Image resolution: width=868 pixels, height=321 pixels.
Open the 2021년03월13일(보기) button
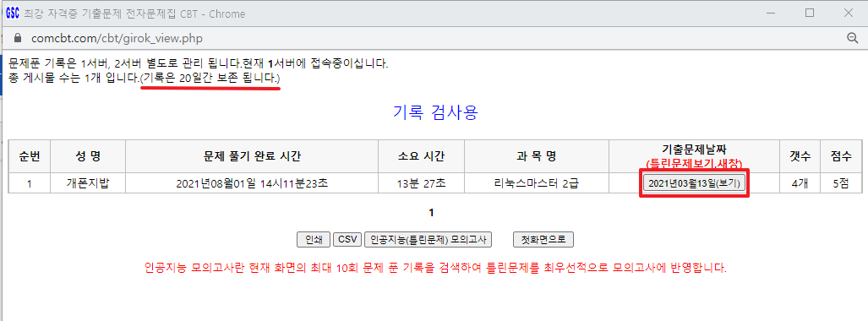coord(695,183)
